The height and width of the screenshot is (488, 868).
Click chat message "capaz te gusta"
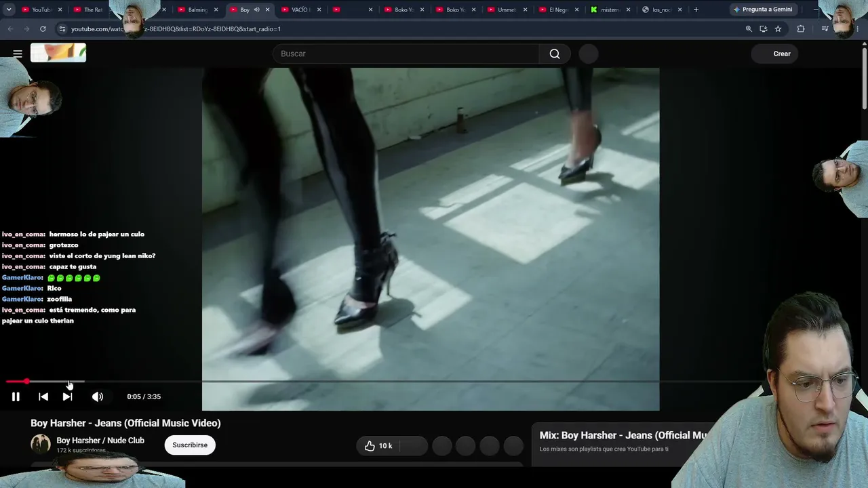click(x=73, y=267)
